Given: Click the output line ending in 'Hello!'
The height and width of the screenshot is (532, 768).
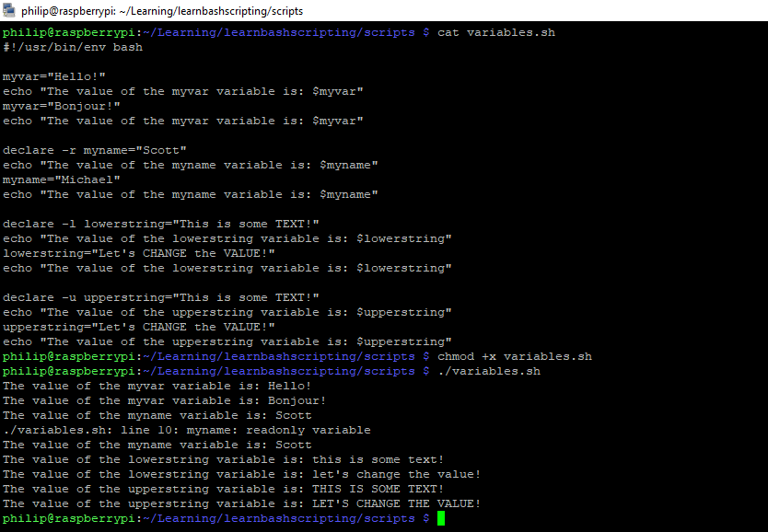Looking at the screenshot, I should (157, 387).
